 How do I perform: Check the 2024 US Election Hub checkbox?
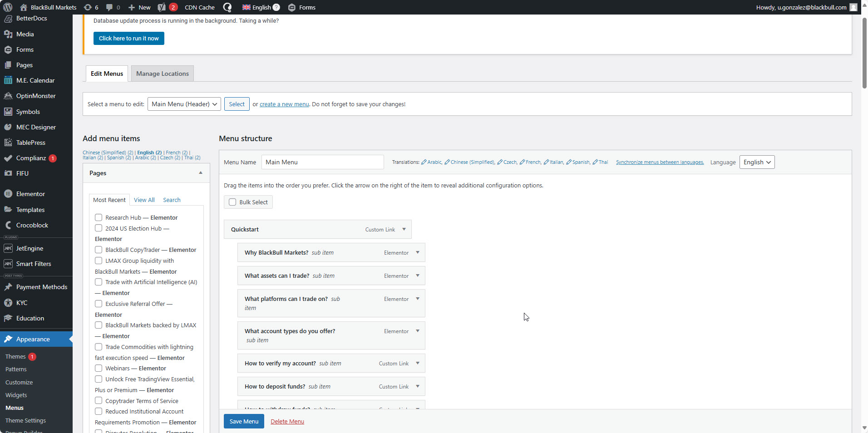coord(99,228)
